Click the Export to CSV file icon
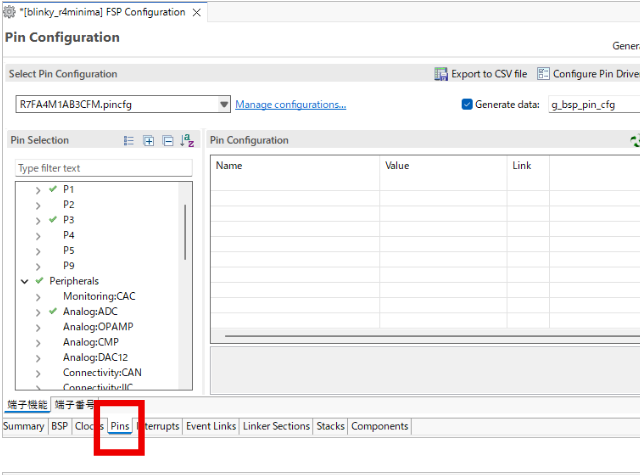 tap(441, 74)
